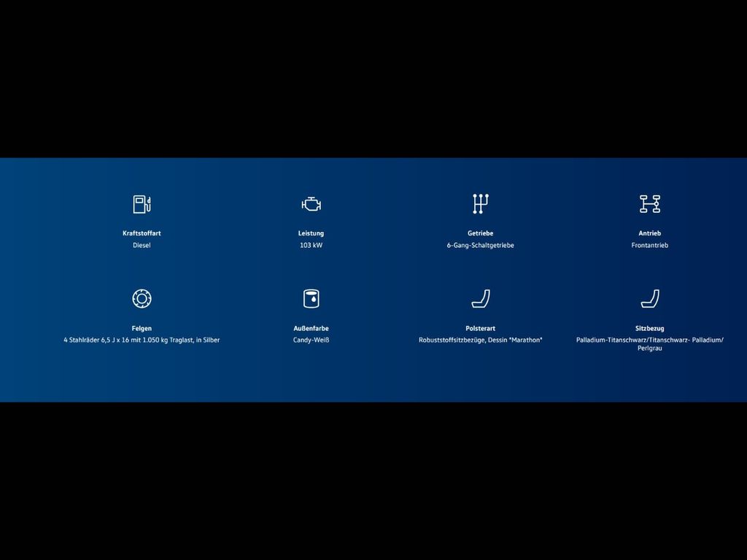Click the Getriebe heading label
Viewport: 747px width, 560px height.
coord(480,233)
